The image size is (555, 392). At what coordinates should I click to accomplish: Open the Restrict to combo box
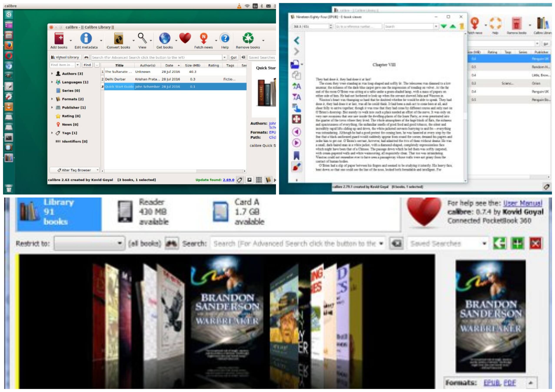point(89,243)
